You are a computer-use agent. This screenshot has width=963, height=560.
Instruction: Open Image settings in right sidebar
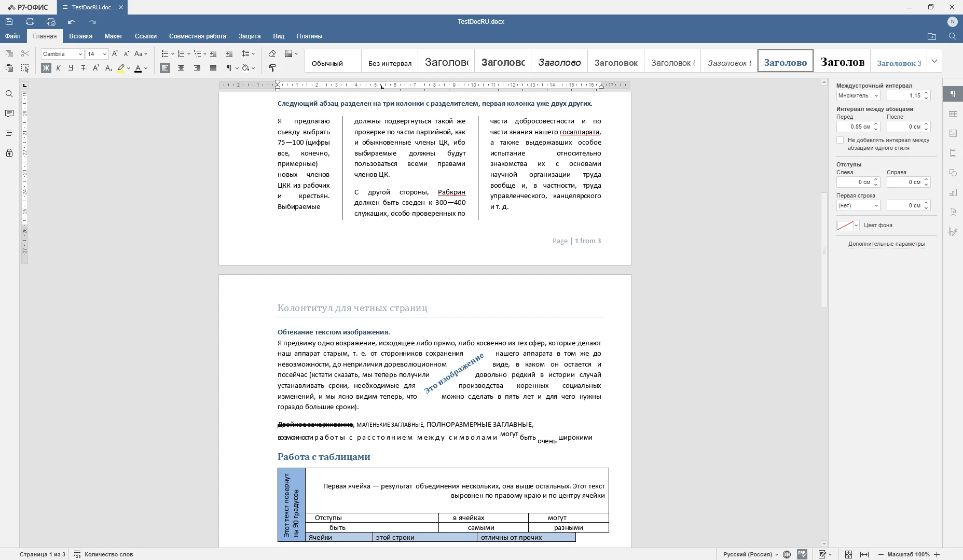tap(953, 133)
